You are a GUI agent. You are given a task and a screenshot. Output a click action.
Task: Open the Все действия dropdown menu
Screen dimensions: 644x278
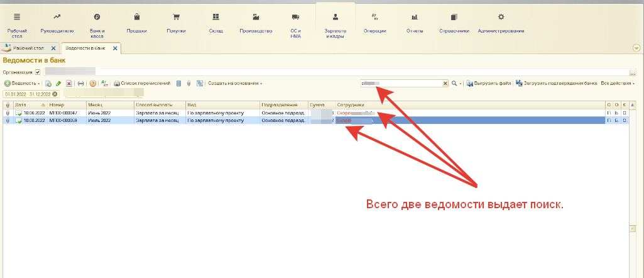[618, 83]
